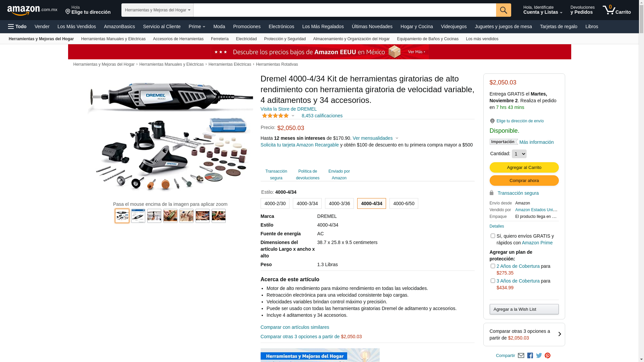Go to the Amazon.com.mx logo home
The height and width of the screenshot is (362, 644).
pyautogui.click(x=32, y=10)
